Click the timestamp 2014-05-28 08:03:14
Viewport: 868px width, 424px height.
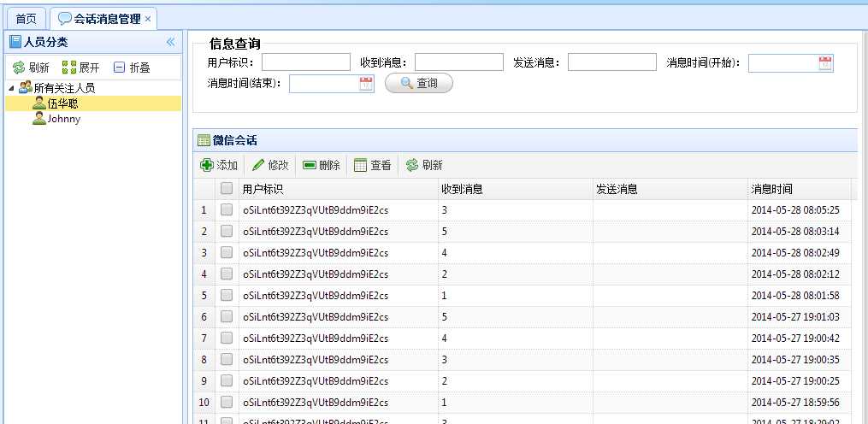coord(795,232)
